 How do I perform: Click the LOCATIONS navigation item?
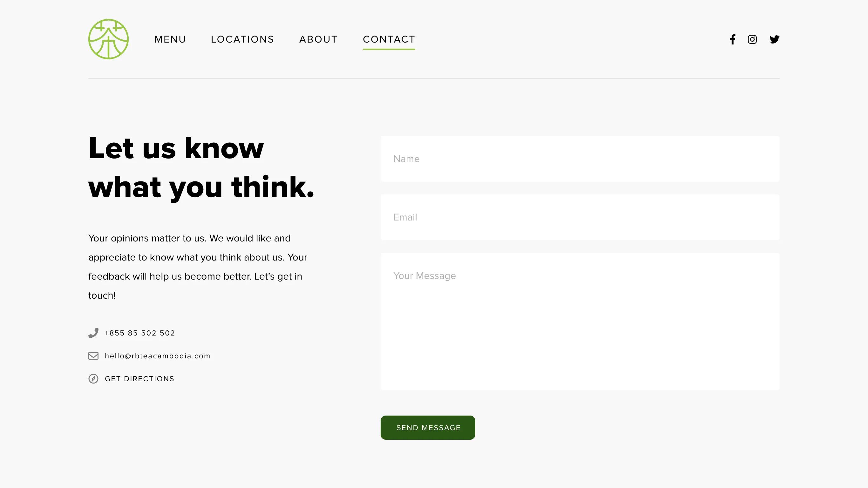243,39
